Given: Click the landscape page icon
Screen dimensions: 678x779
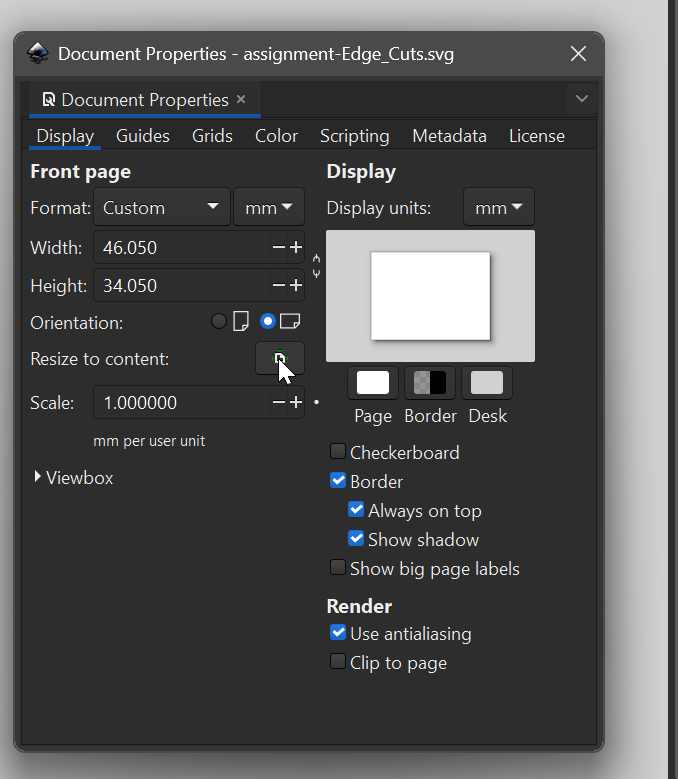Looking at the screenshot, I should pyautogui.click(x=290, y=321).
